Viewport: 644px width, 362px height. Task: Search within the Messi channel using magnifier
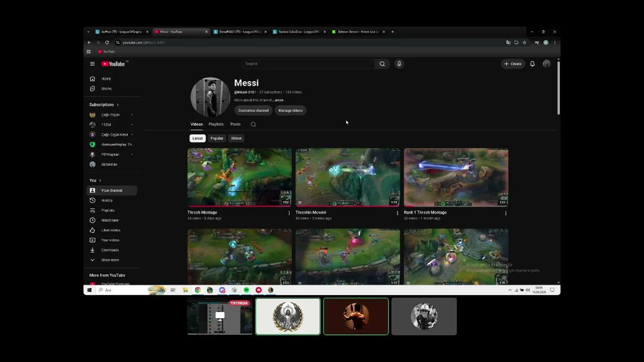pos(254,124)
